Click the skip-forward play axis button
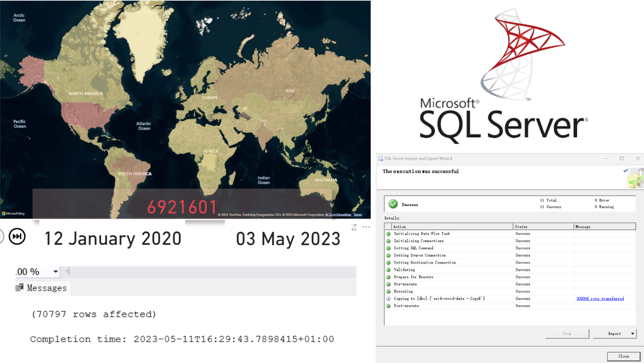This screenshot has width=644, height=363. 17,236
